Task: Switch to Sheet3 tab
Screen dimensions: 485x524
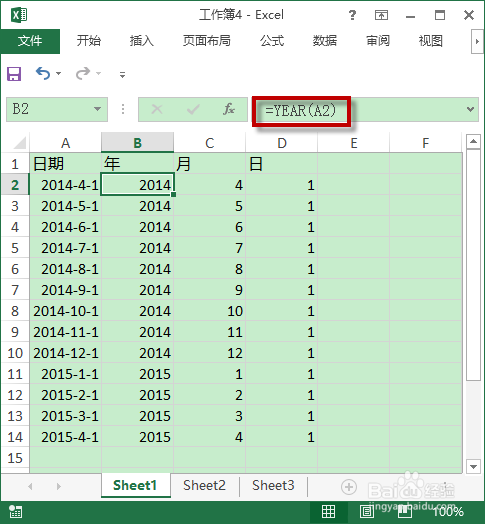Action: click(273, 485)
